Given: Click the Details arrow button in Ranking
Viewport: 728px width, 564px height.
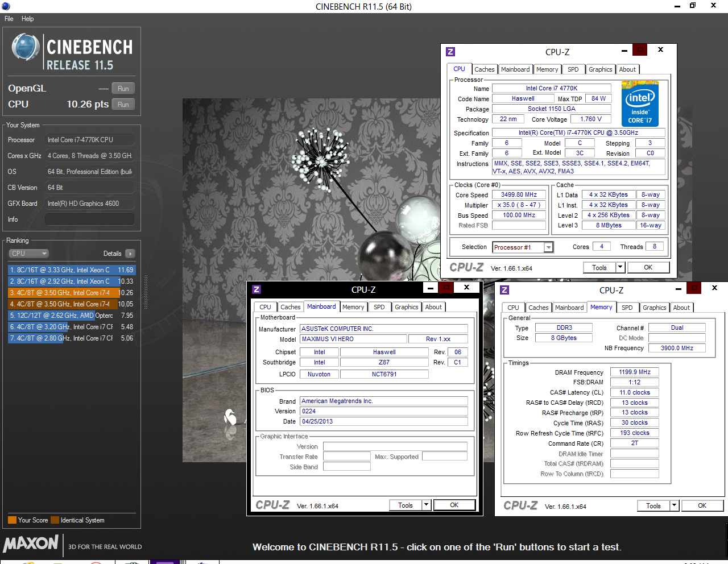Looking at the screenshot, I should [130, 254].
